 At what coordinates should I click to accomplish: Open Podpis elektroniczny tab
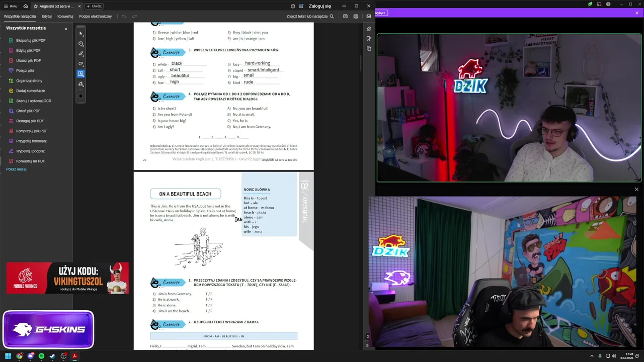tap(96, 16)
